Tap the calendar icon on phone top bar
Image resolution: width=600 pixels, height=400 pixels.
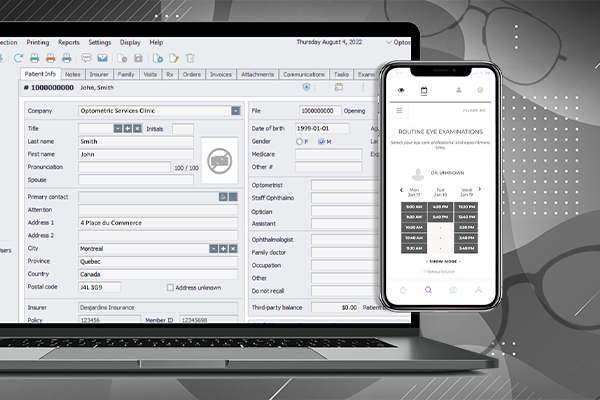point(424,90)
